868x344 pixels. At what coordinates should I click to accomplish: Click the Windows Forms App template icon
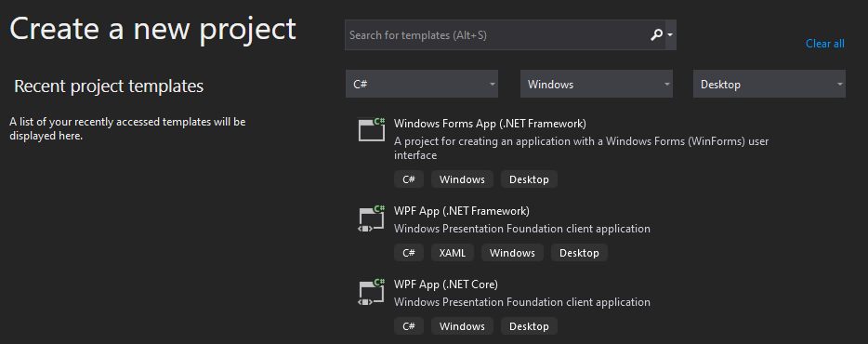tap(372, 129)
